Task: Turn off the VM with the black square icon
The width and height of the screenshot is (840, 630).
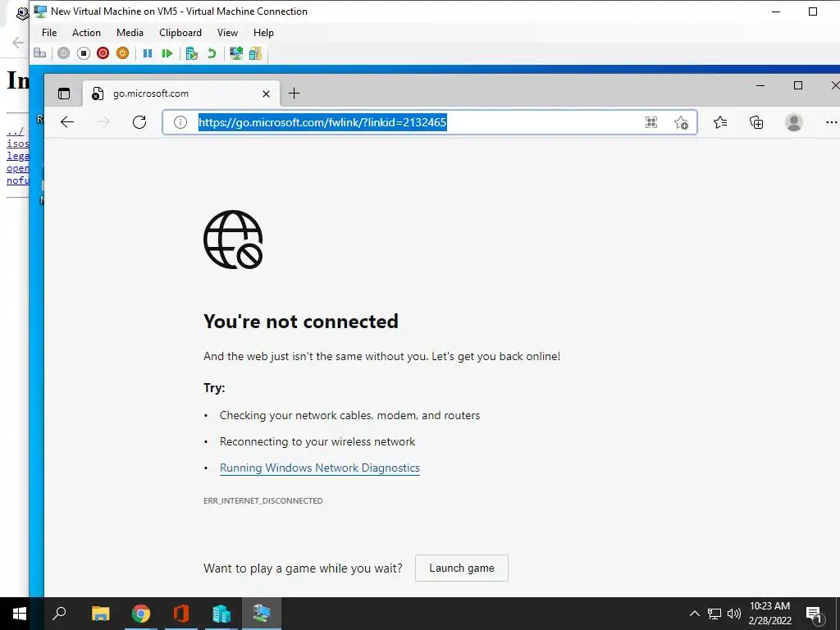Action: (x=83, y=53)
